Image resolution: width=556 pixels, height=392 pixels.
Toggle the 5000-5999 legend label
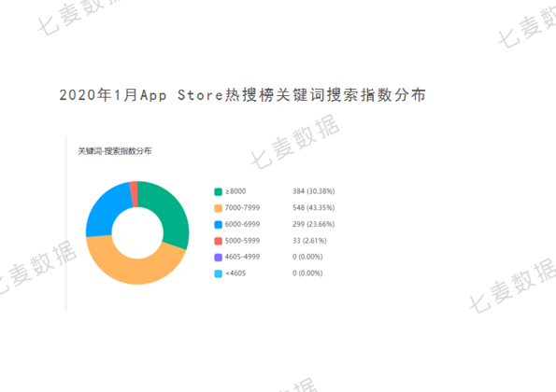(242, 241)
